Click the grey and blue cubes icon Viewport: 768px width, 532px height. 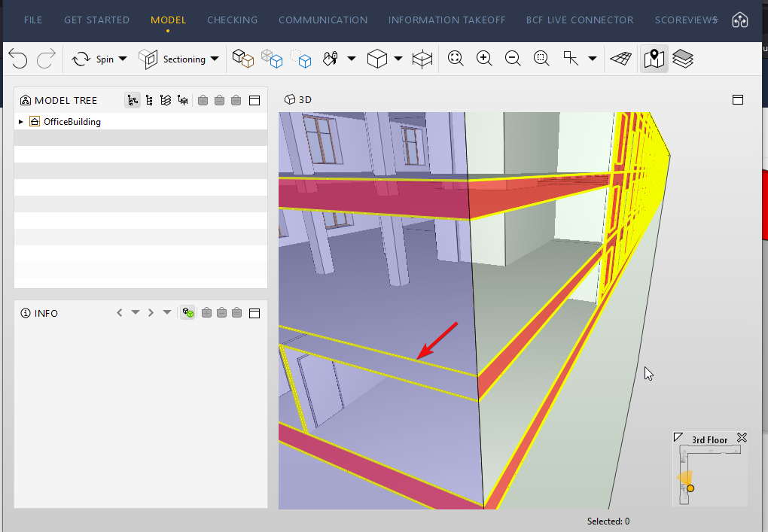point(272,59)
